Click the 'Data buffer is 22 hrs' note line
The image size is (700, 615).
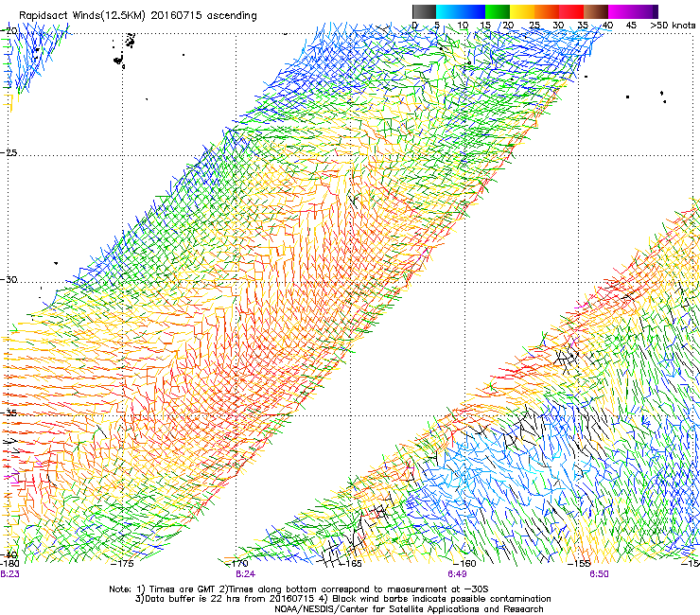click(x=342, y=599)
